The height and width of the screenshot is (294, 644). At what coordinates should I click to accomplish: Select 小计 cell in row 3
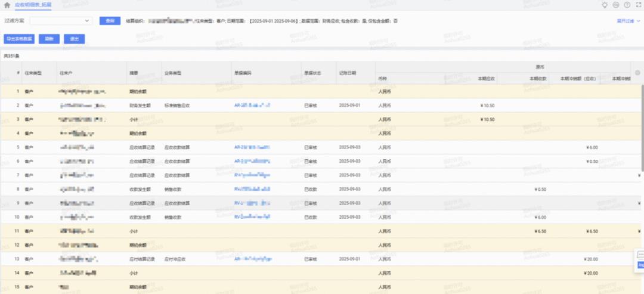tap(134, 119)
